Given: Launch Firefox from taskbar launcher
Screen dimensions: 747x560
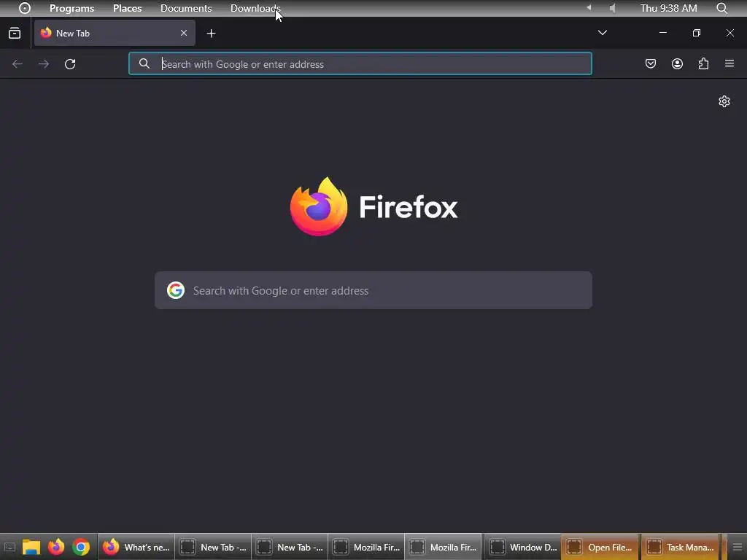Looking at the screenshot, I should click(x=56, y=547).
